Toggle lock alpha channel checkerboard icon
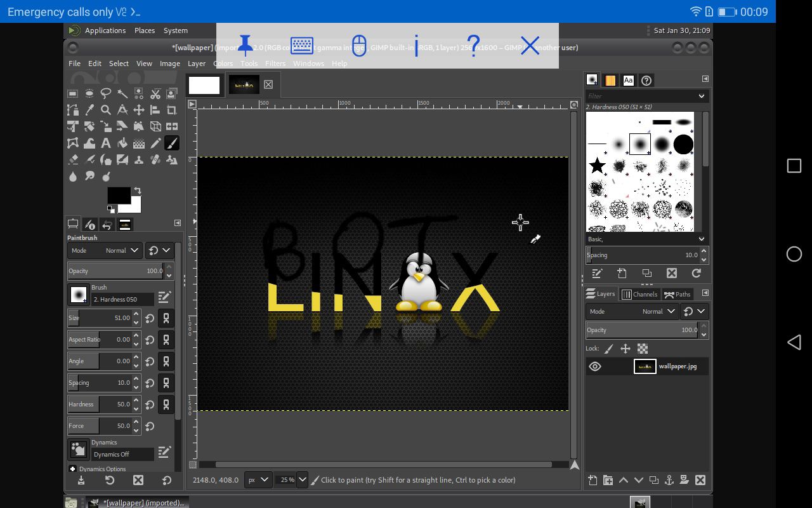Viewport: 812px width, 508px height. pyautogui.click(x=643, y=349)
